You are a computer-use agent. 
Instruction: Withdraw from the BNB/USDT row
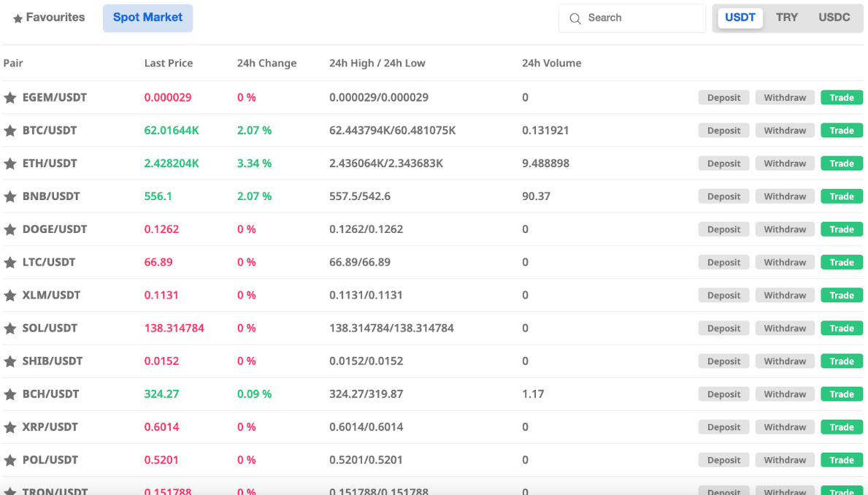click(x=785, y=196)
